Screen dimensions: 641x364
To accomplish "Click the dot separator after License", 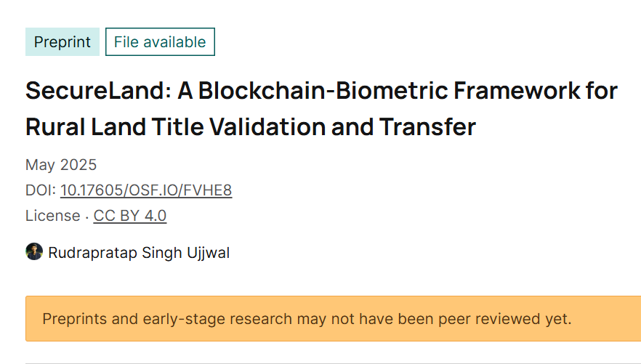I will (x=87, y=217).
